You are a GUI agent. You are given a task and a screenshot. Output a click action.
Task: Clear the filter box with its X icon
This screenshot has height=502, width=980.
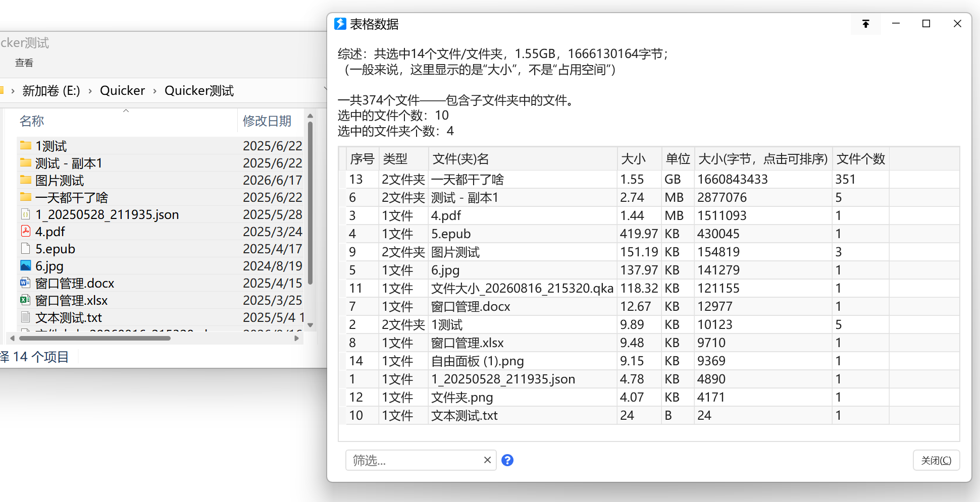(x=487, y=460)
